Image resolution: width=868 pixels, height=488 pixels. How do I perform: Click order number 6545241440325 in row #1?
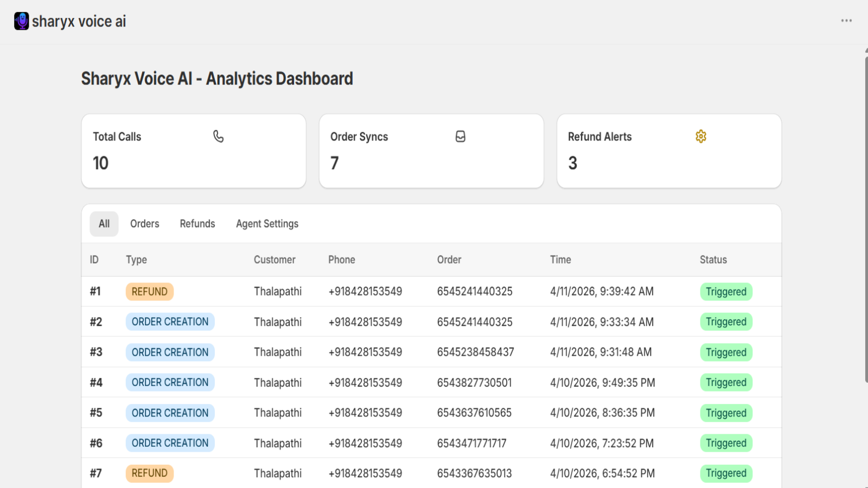475,292
